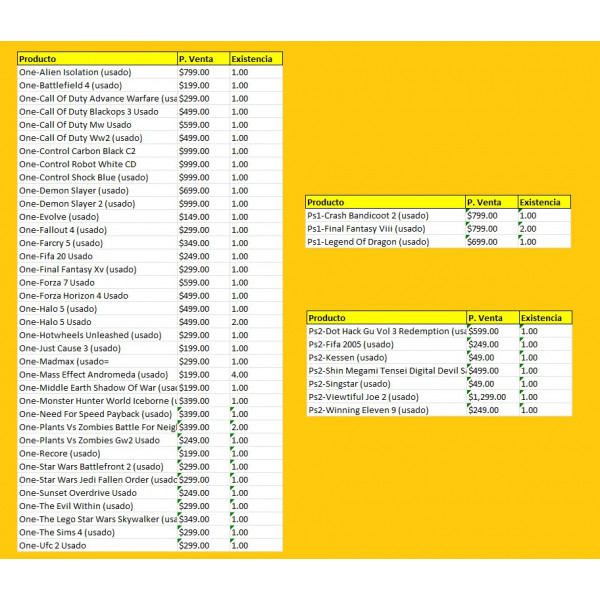Click the $1,299.00 price cell
The image size is (600, 600).
pyautogui.click(x=493, y=397)
